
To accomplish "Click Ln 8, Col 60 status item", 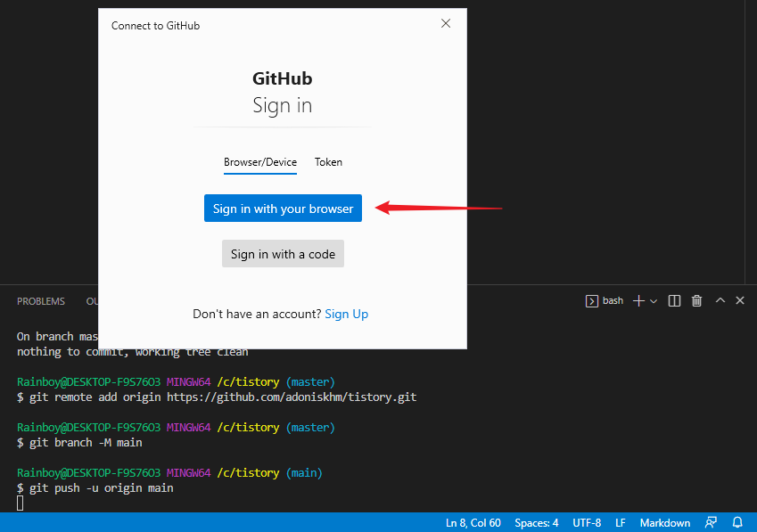I will [x=473, y=523].
